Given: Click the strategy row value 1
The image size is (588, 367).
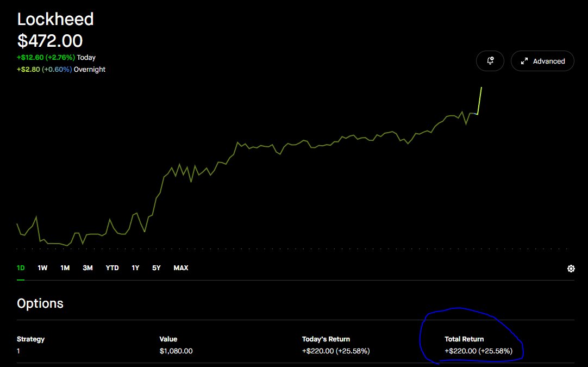Looking at the screenshot, I should (18, 351).
